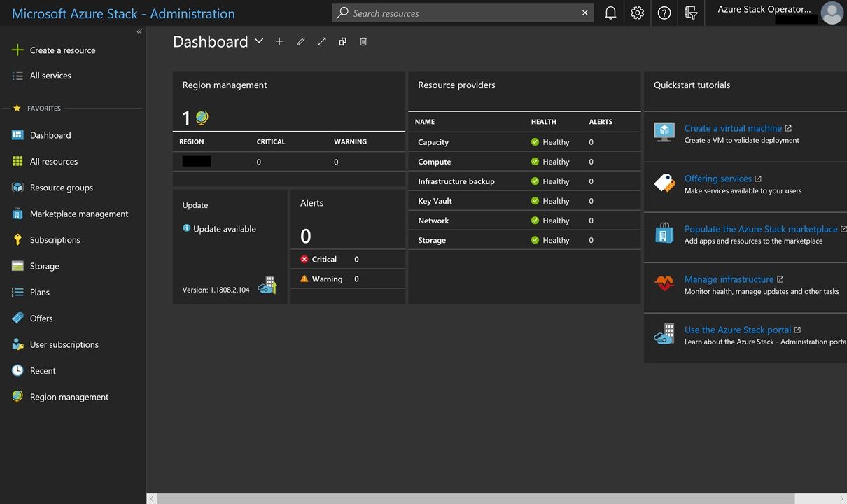Send feedback via the feedback icon
The width and height of the screenshot is (847, 504).
tap(691, 13)
